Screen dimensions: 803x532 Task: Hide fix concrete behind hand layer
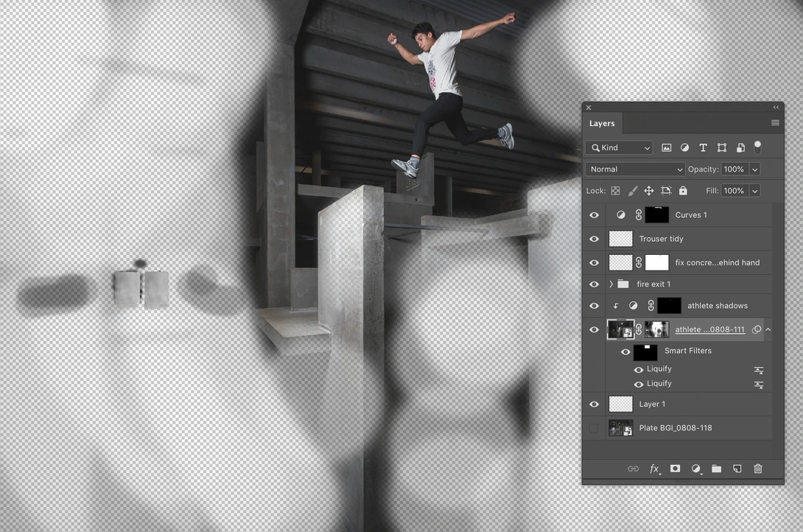pyautogui.click(x=594, y=262)
